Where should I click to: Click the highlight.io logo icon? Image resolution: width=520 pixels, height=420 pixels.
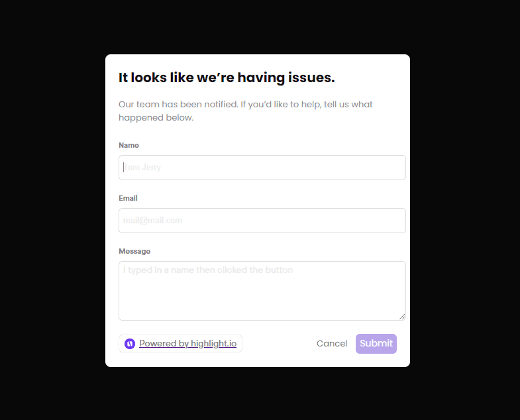pos(130,343)
